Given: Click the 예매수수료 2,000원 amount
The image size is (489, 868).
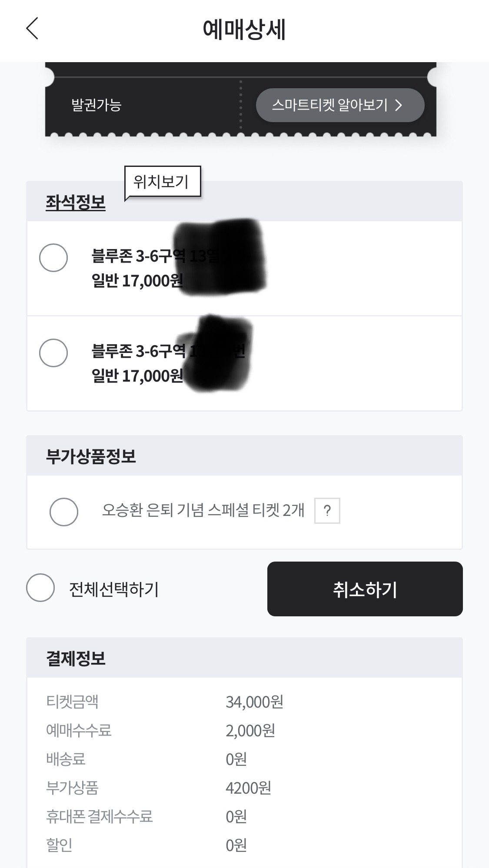Looking at the screenshot, I should coord(250,731).
